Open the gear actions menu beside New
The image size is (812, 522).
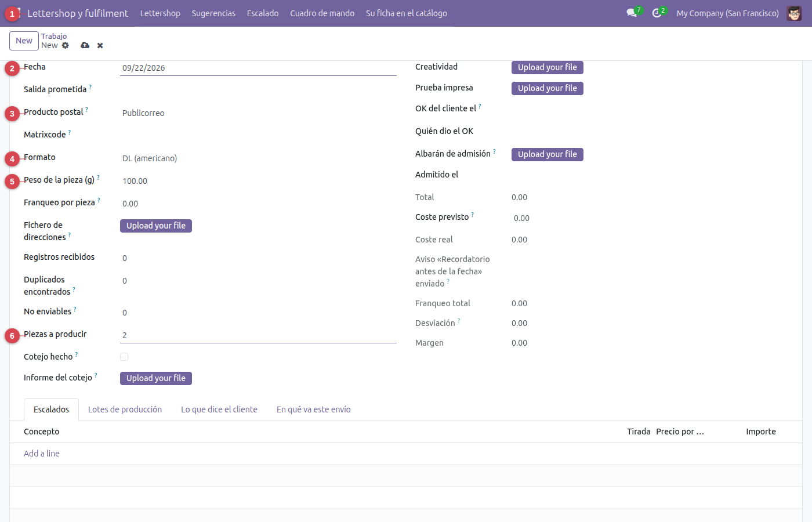pyautogui.click(x=66, y=45)
